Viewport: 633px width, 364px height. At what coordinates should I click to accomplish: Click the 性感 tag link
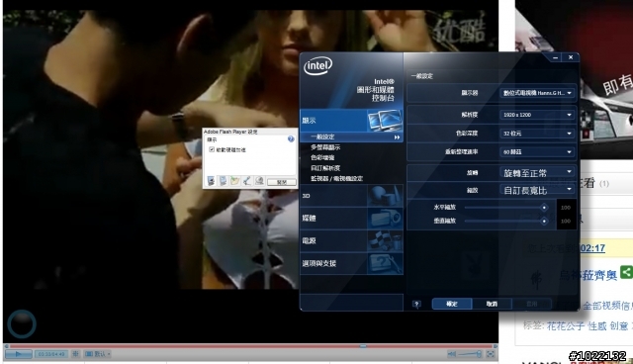597,325
